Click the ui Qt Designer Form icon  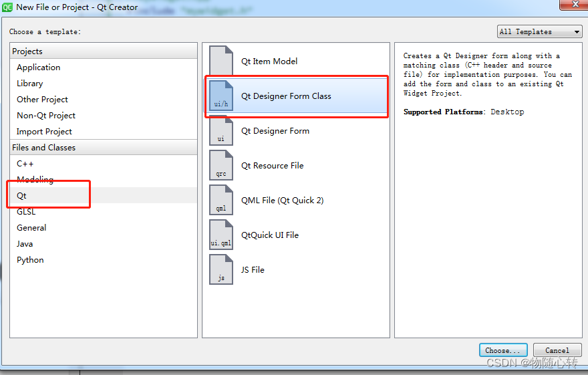click(221, 130)
